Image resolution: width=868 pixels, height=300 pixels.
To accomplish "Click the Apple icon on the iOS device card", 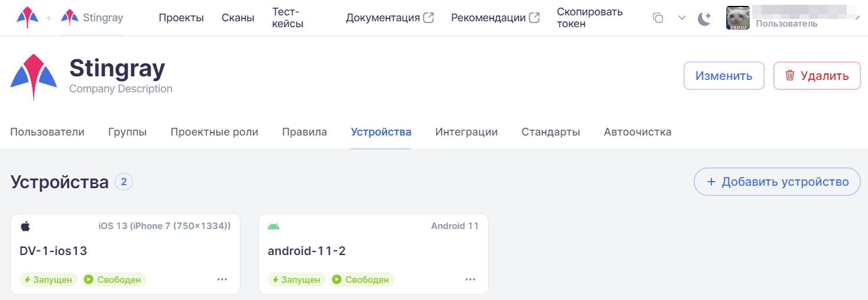I will (x=25, y=226).
